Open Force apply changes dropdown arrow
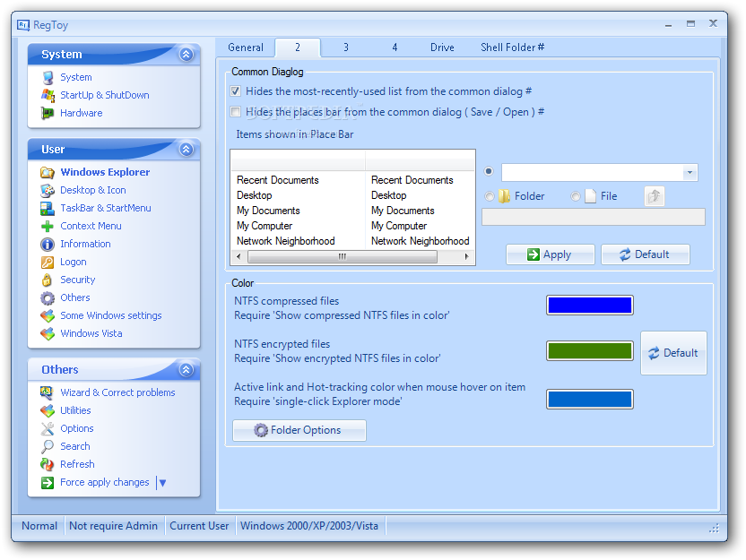 (162, 483)
